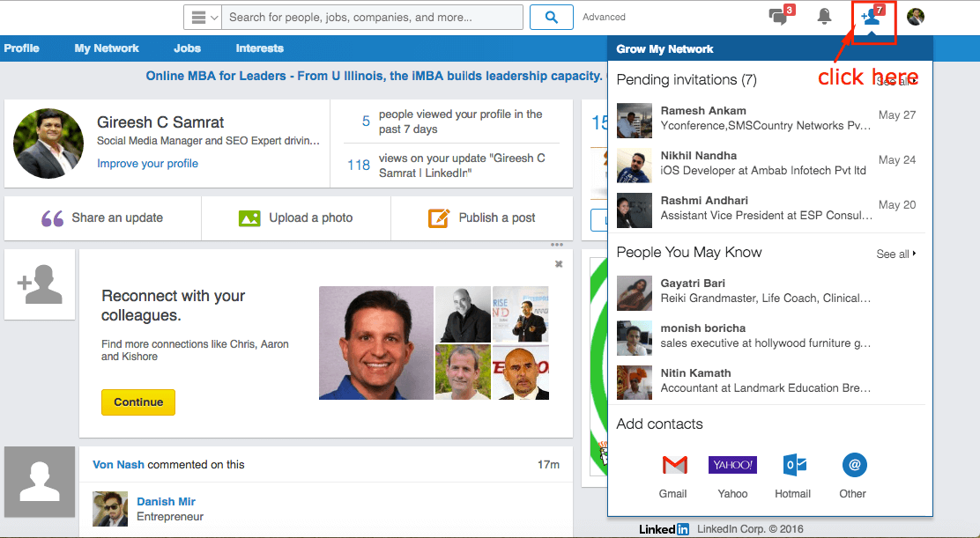Open the Interests menu

[259, 48]
